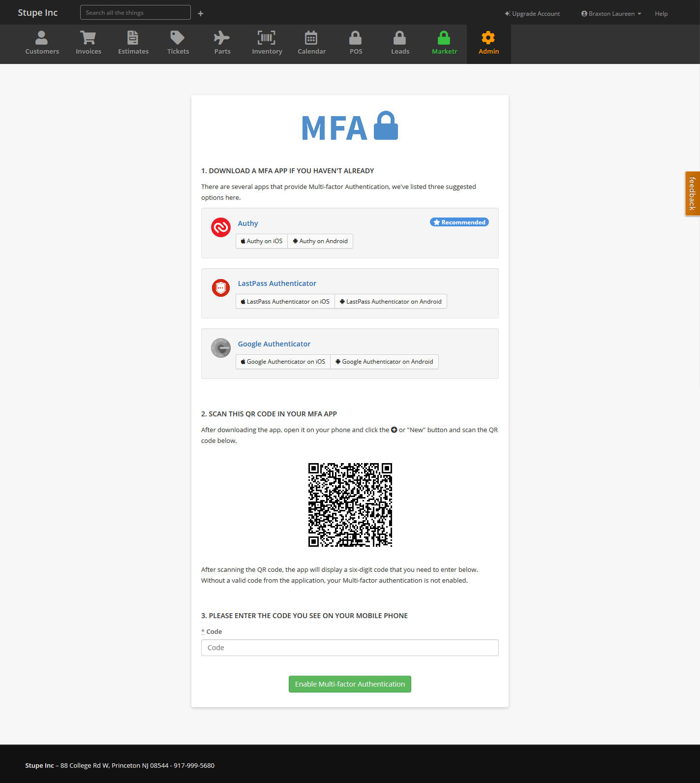Viewport: 700px width, 783px height.
Task: Open the Inventory barcode icon
Action: pyautogui.click(x=267, y=38)
